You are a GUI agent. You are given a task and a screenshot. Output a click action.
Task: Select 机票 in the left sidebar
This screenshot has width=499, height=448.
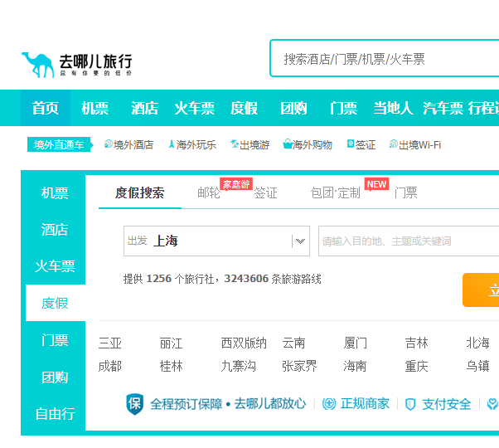coord(55,193)
